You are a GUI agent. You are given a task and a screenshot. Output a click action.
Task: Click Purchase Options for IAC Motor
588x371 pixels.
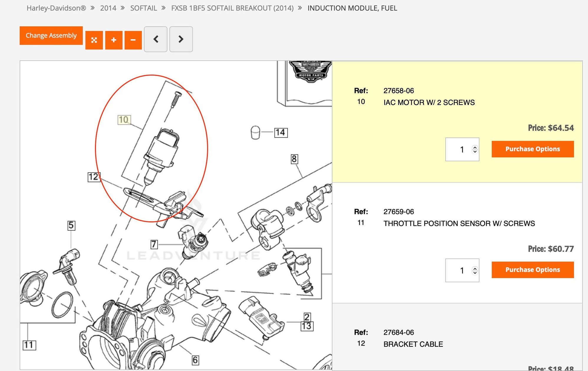pos(532,149)
